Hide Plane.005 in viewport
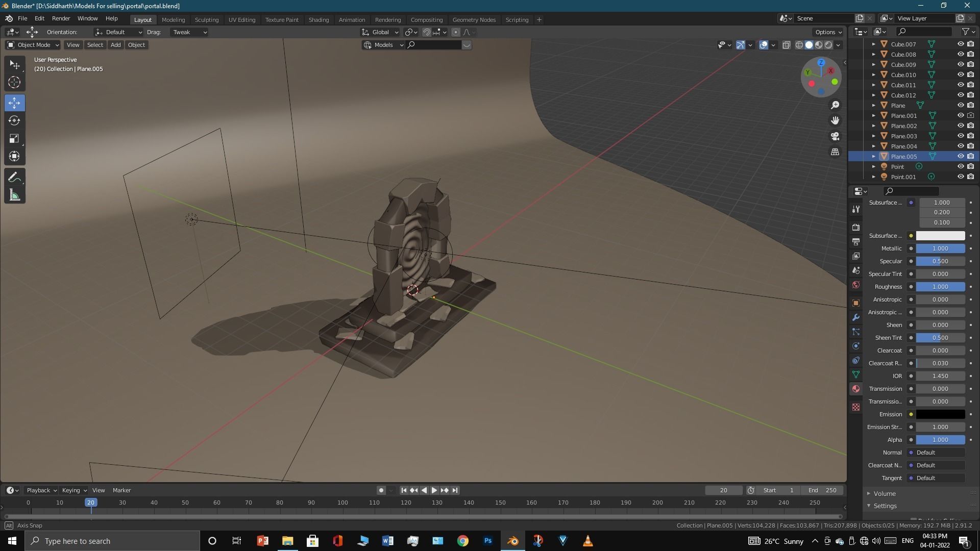 960,157
